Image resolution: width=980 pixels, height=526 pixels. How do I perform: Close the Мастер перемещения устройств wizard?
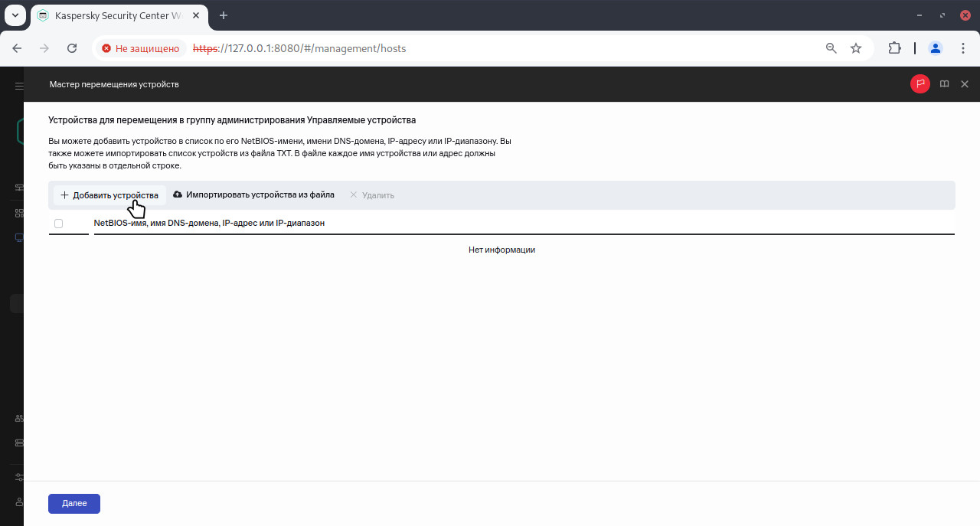(965, 84)
